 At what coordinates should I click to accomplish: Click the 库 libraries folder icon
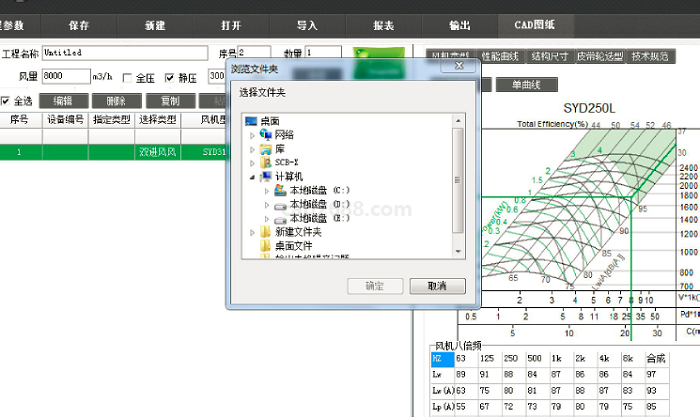(266, 148)
